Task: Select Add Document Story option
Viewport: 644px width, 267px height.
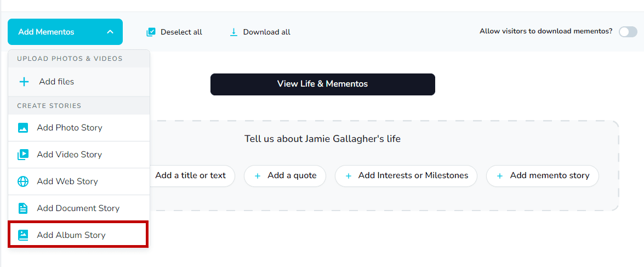Action: coord(78,208)
